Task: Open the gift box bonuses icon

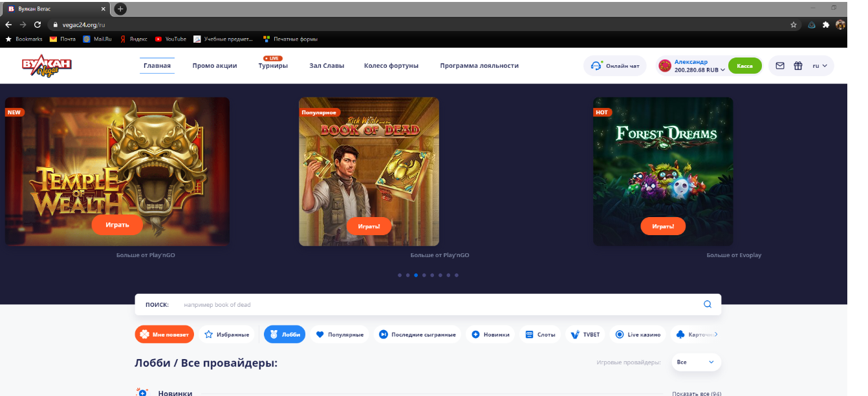Action: pyautogui.click(x=798, y=66)
